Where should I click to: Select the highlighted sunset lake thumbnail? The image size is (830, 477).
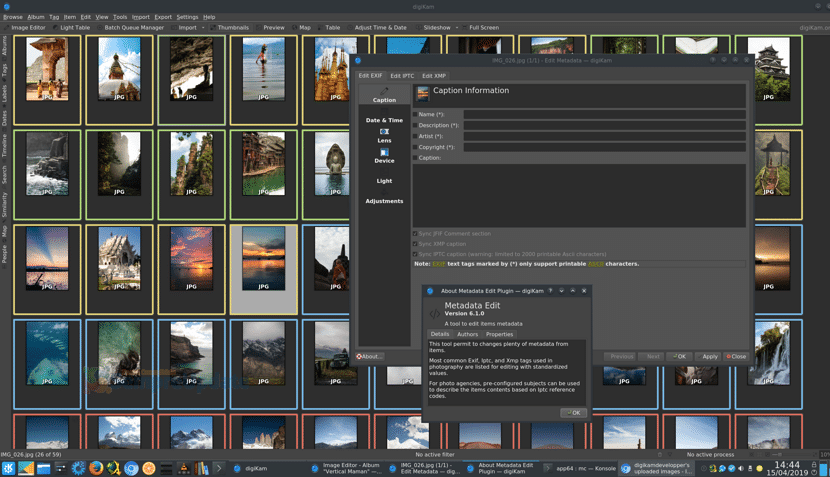(264, 269)
